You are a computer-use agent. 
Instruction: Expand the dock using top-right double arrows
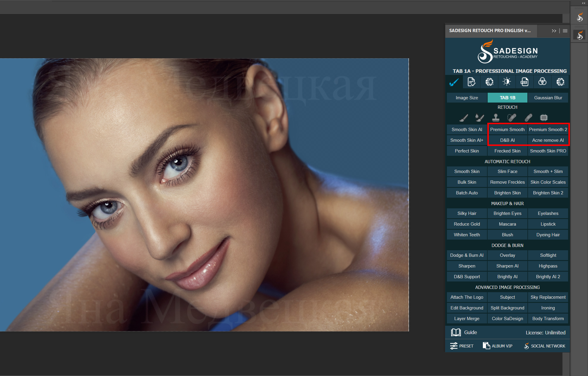click(583, 3)
